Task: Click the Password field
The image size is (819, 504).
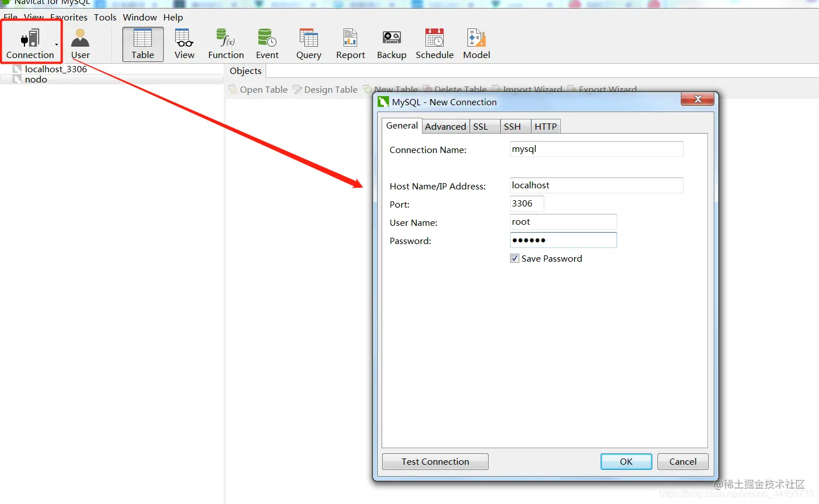Action: tap(563, 240)
